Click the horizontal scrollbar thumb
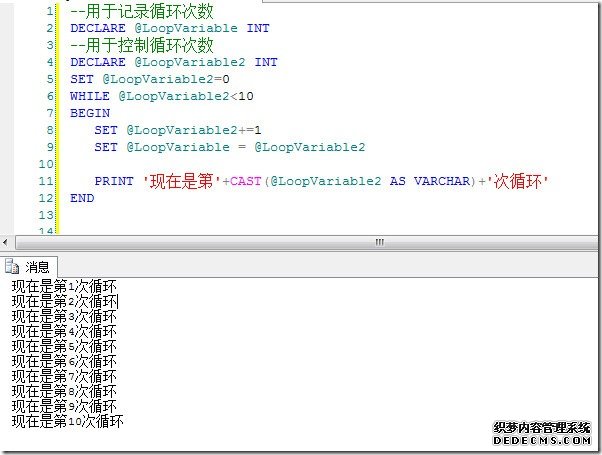Viewport: 602px width, 455px height. tap(379, 243)
